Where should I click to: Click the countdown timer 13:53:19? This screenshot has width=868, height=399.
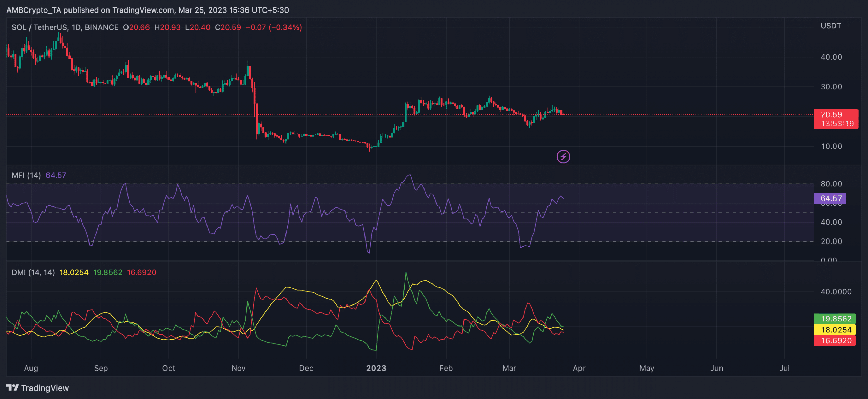837,124
